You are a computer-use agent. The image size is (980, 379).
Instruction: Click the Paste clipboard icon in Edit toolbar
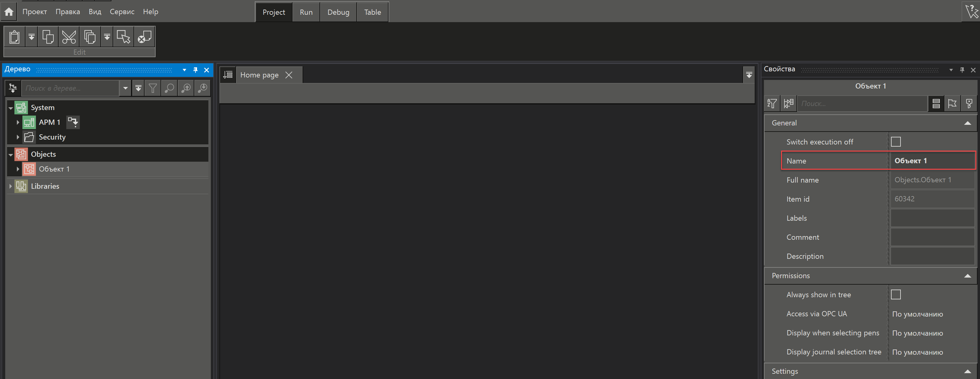pyautogui.click(x=14, y=37)
